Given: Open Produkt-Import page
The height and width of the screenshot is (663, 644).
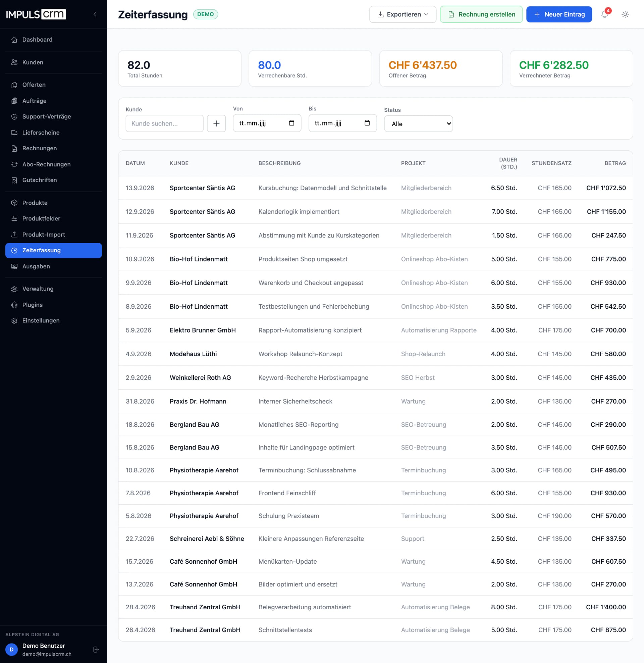Looking at the screenshot, I should (x=53, y=235).
